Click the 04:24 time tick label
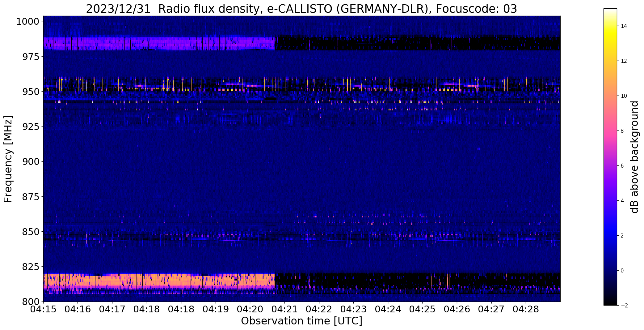The image size is (644, 330). 388,309
